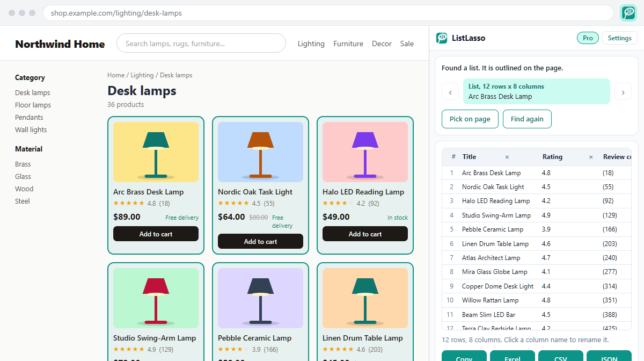Select Desk lamps category filter

click(33, 92)
